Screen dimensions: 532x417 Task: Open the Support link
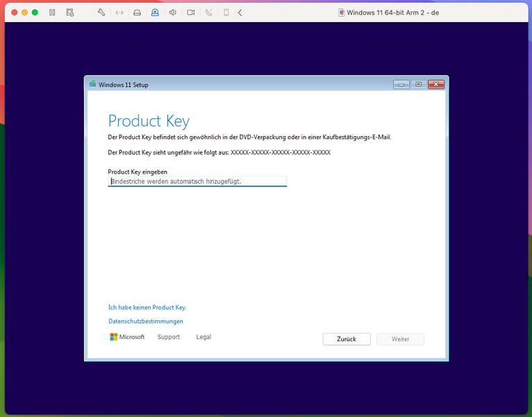(169, 337)
